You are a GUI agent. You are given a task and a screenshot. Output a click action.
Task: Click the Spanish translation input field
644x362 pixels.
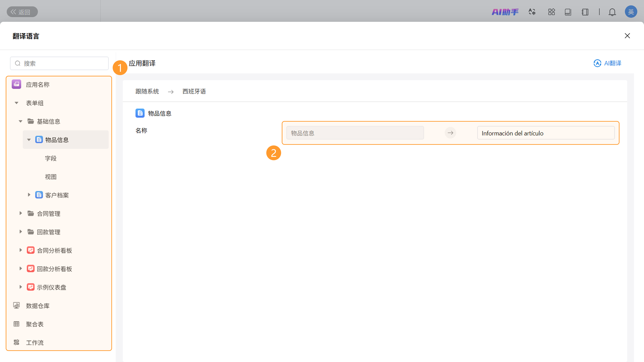pos(546,133)
